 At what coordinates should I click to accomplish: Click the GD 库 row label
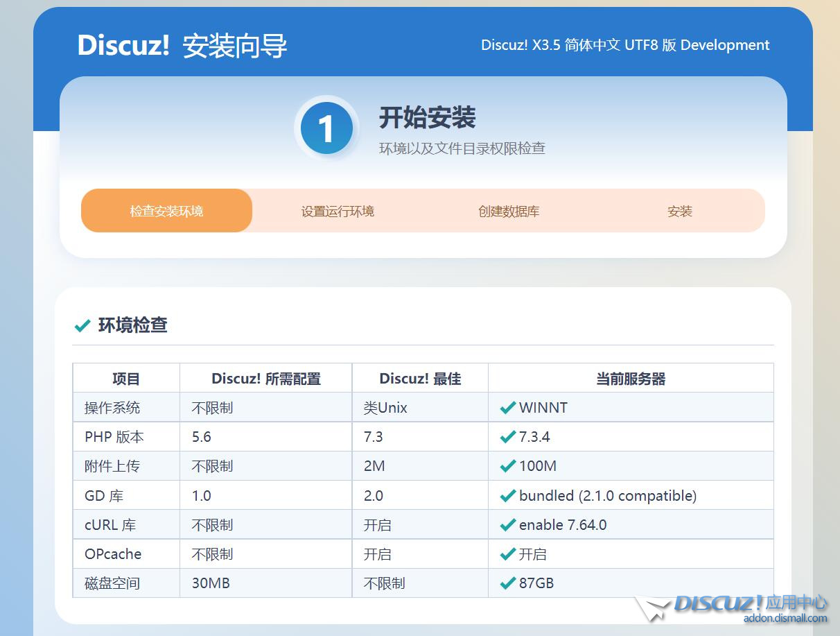(x=104, y=496)
